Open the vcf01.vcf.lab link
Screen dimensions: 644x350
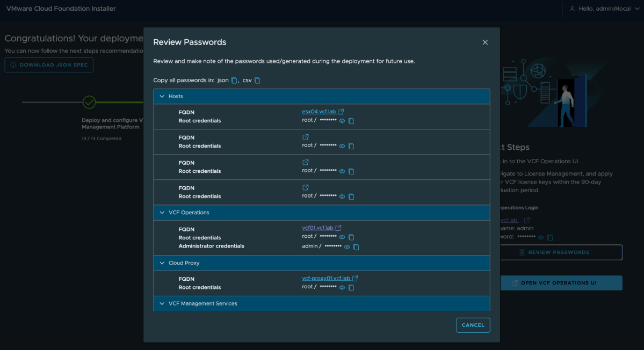click(x=317, y=228)
